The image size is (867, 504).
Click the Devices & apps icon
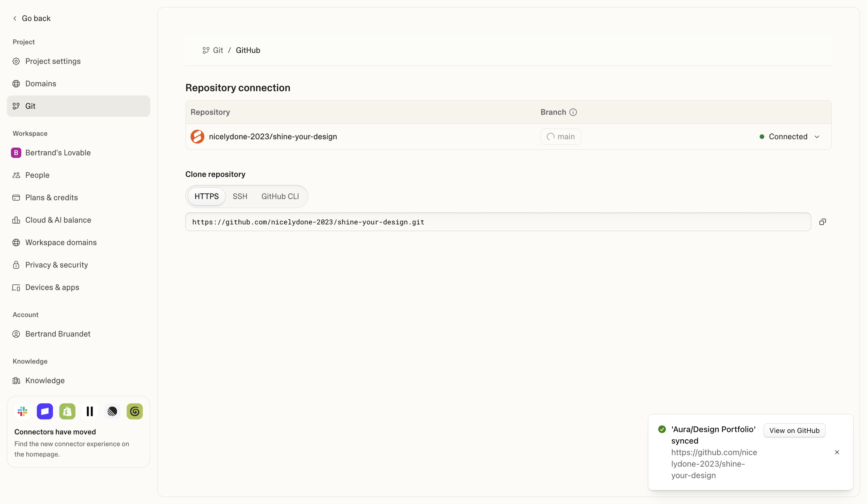(16, 288)
